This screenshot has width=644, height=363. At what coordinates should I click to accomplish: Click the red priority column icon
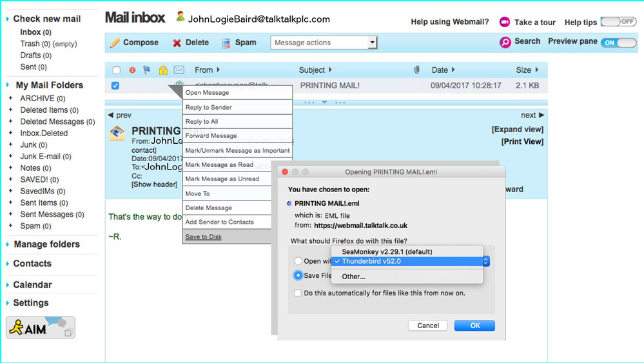pyautogui.click(x=132, y=70)
